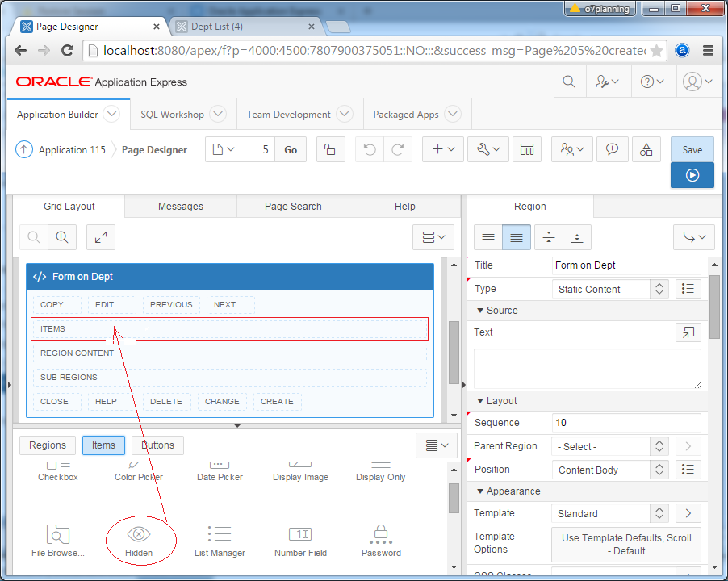Switch to the Help tab
Image resolution: width=728 pixels, height=581 pixels.
pos(405,207)
